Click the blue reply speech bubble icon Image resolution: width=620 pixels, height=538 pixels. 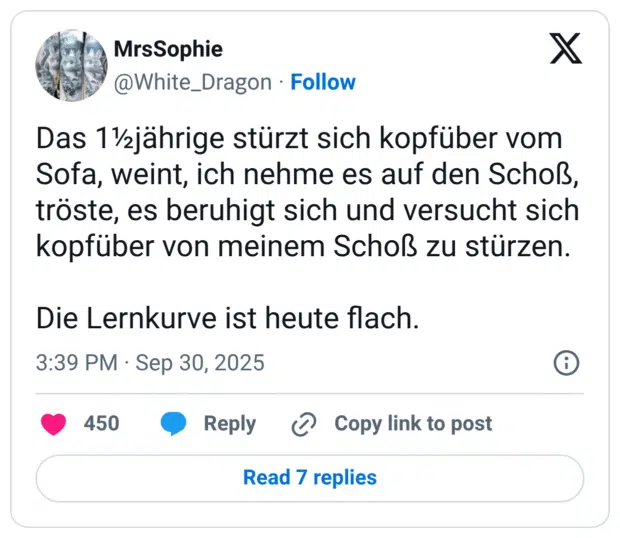pos(174,423)
